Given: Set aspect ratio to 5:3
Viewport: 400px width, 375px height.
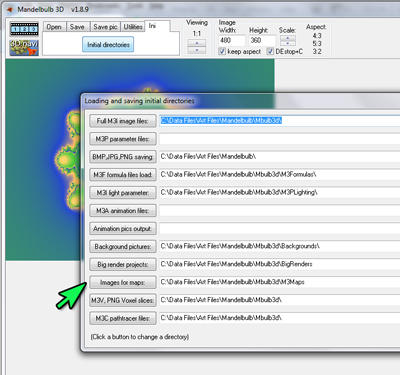Looking at the screenshot, I should 317,44.
